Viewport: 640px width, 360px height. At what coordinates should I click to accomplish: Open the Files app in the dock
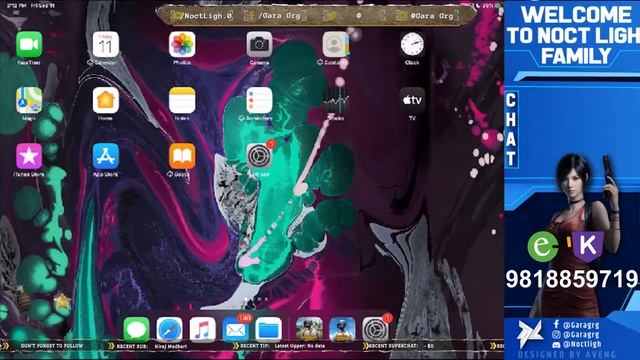[269, 330]
